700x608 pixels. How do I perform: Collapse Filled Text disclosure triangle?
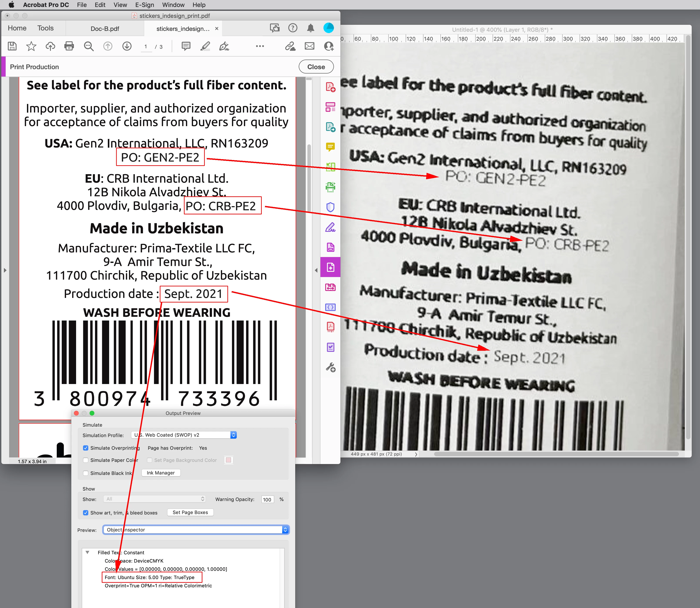tap(87, 552)
